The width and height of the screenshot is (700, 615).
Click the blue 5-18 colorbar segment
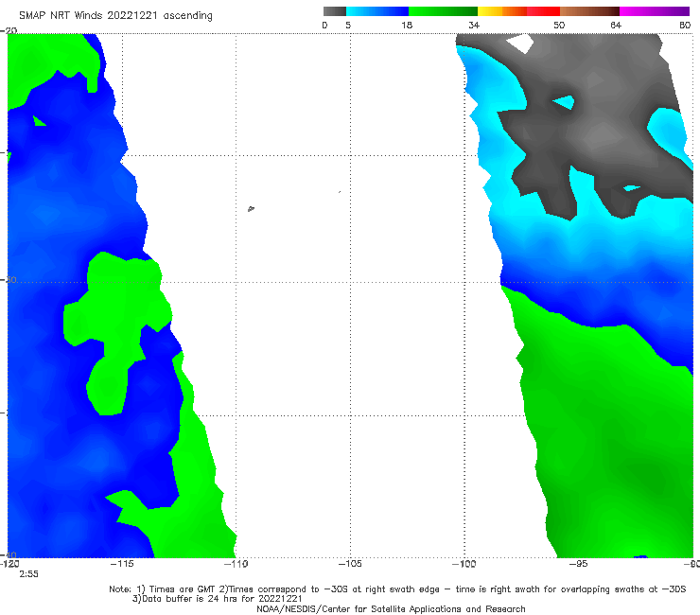pos(377,11)
